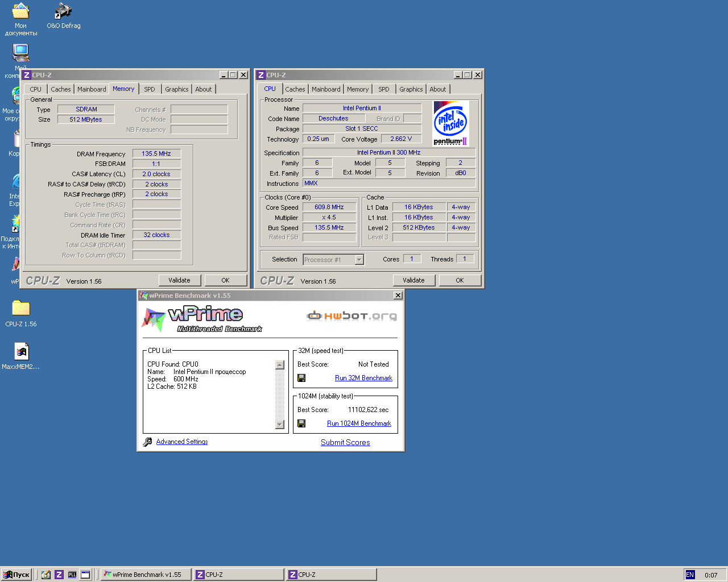The width and height of the screenshot is (728, 582).
Task: Open the Advanced Settings link
Action: tap(182, 442)
